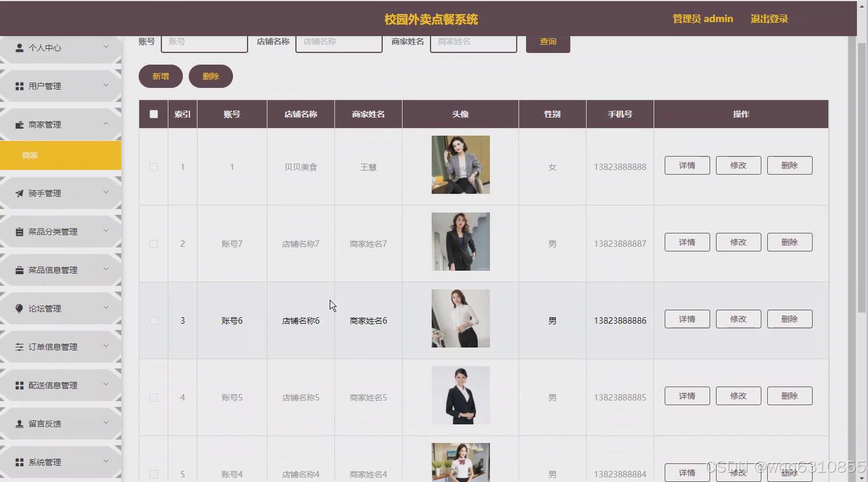
Task: Select the 商家 submenu item
Action: [x=61, y=155]
